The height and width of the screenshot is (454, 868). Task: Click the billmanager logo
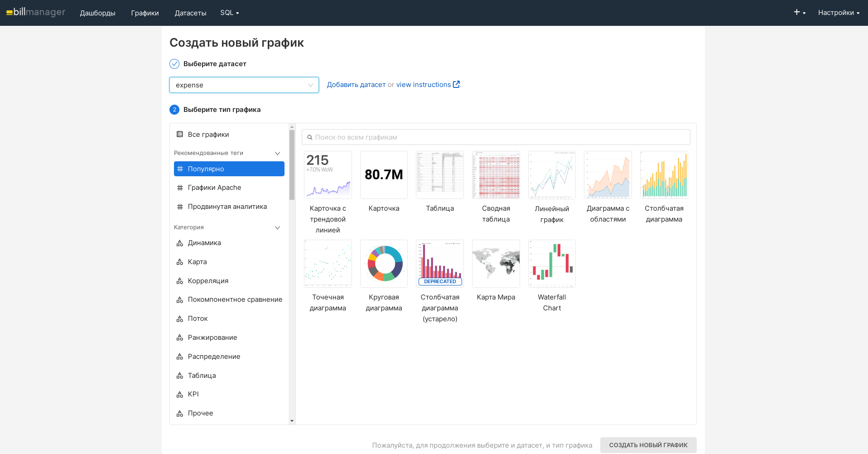point(36,12)
